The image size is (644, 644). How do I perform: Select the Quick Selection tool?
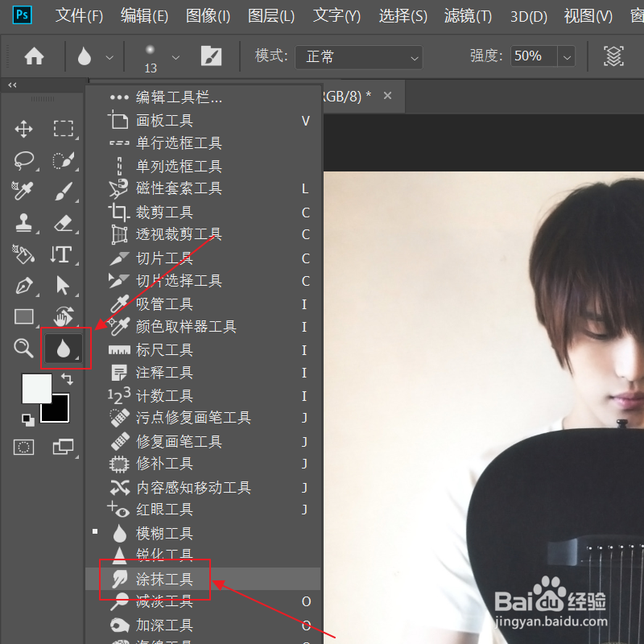coord(64,160)
